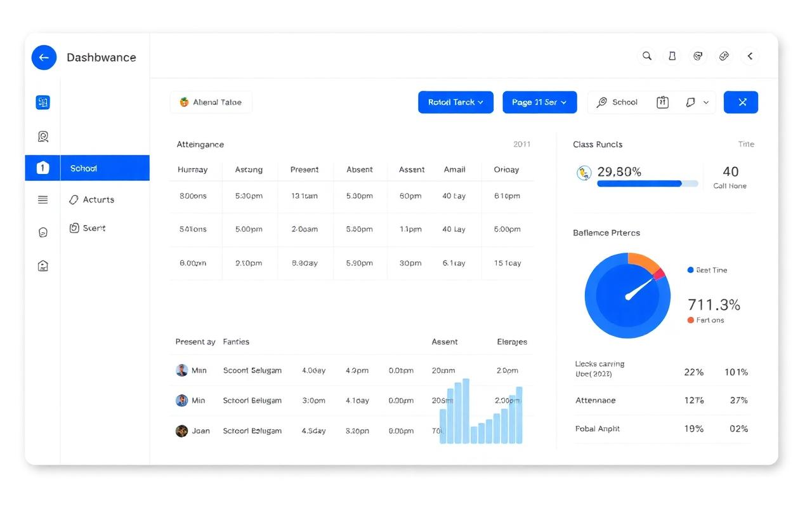The image size is (812, 508).
Task: Click the Oriaay column header
Action: 506,170
